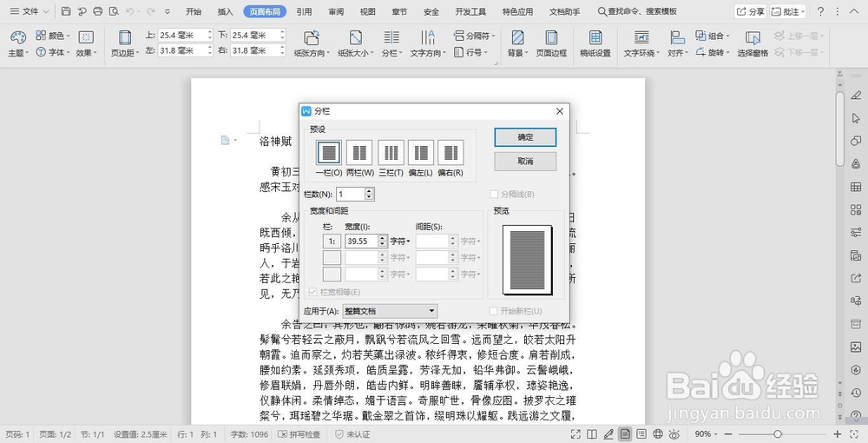Open the 文件 file menu

(29, 11)
